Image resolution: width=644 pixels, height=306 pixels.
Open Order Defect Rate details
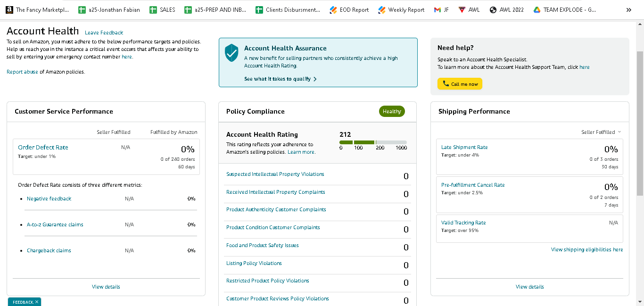tap(43, 147)
